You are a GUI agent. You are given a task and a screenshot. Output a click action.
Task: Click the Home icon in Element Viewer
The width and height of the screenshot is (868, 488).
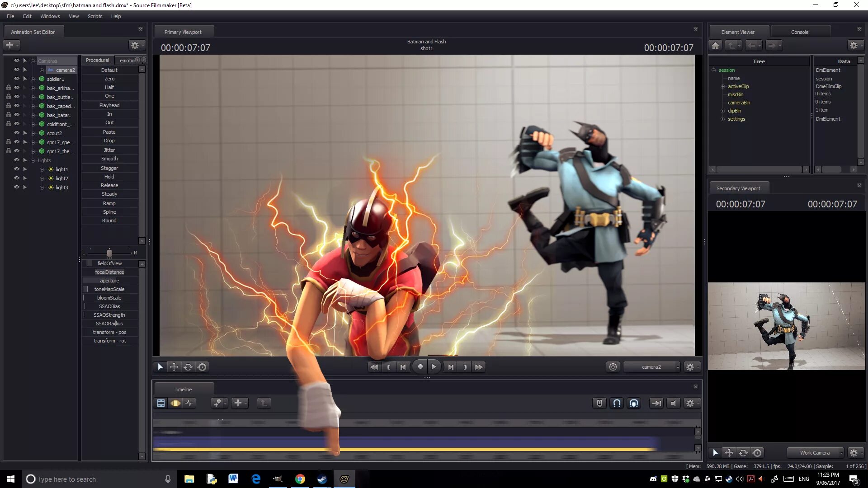pyautogui.click(x=715, y=45)
